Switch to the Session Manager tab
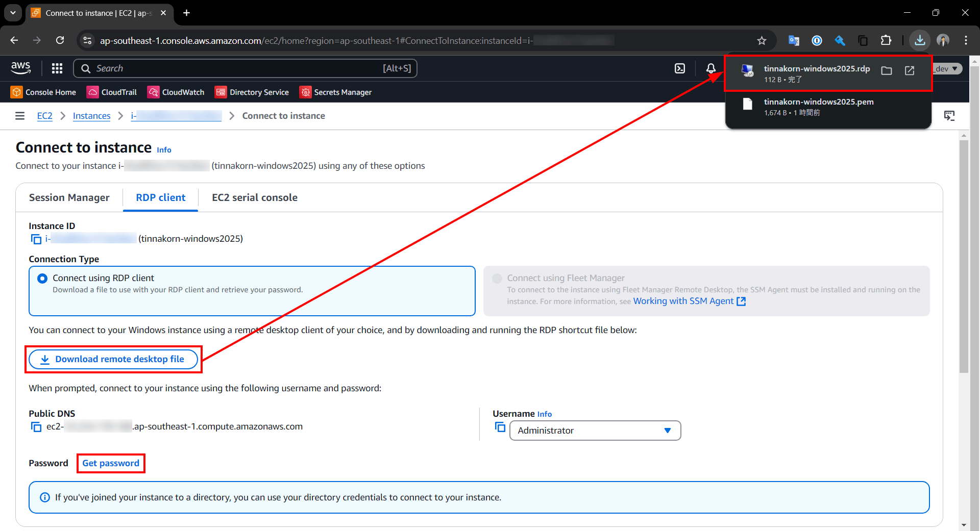Screen dimensions: 980x531 (x=69, y=197)
